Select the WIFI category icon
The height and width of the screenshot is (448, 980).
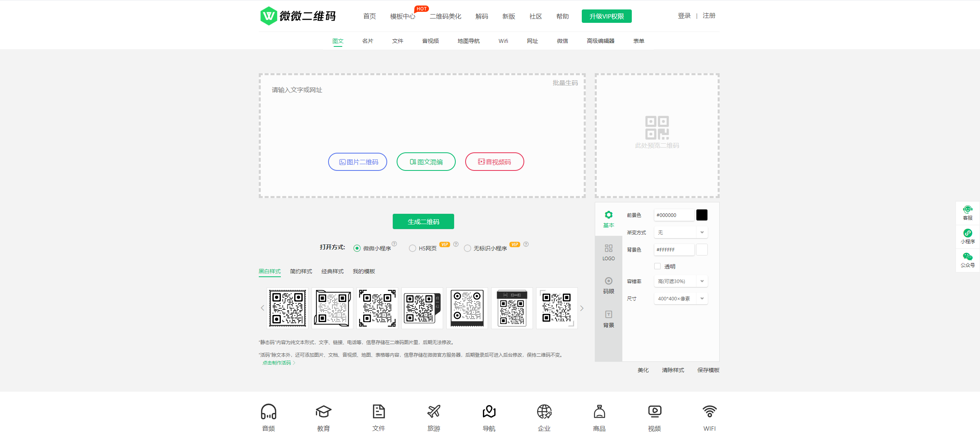[709, 412]
